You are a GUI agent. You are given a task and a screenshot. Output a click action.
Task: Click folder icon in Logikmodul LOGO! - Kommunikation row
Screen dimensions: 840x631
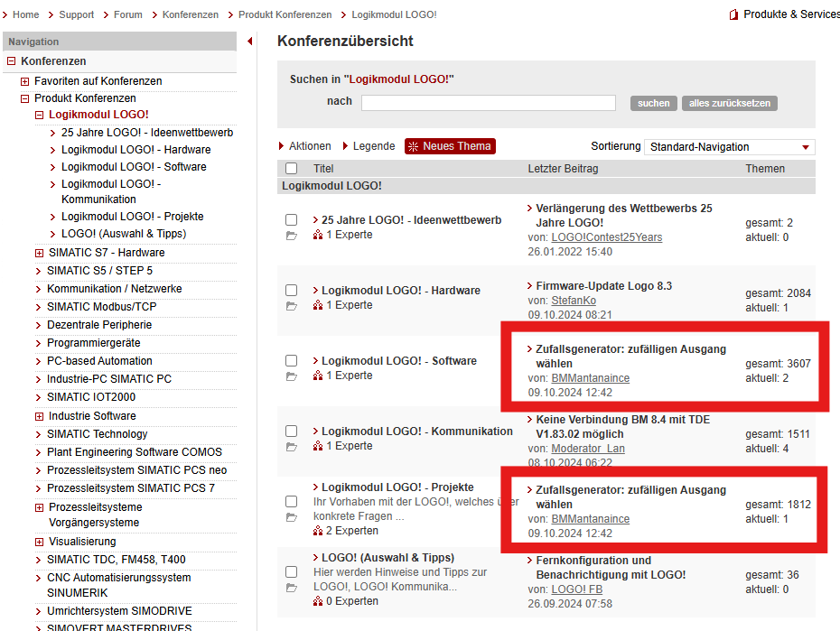[292, 447]
